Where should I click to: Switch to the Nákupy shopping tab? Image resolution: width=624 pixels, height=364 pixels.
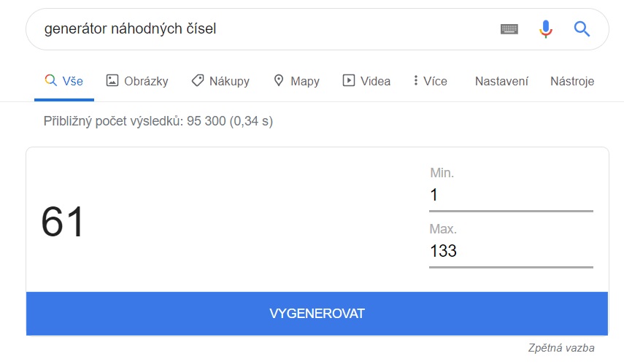coord(220,81)
